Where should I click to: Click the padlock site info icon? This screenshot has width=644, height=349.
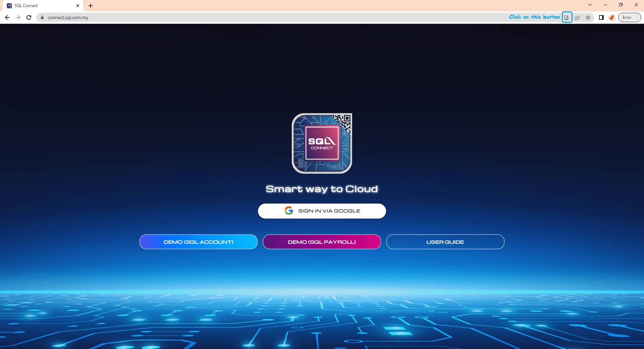click(42, 17)
